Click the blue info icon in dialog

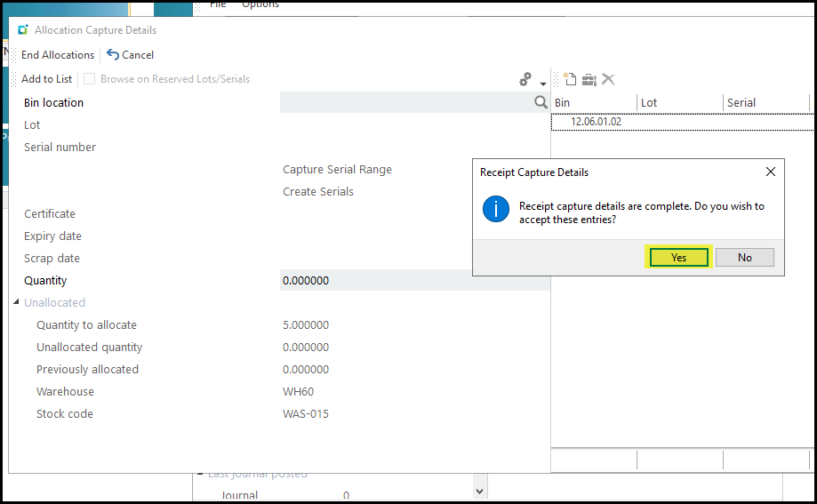coord(494,210)
